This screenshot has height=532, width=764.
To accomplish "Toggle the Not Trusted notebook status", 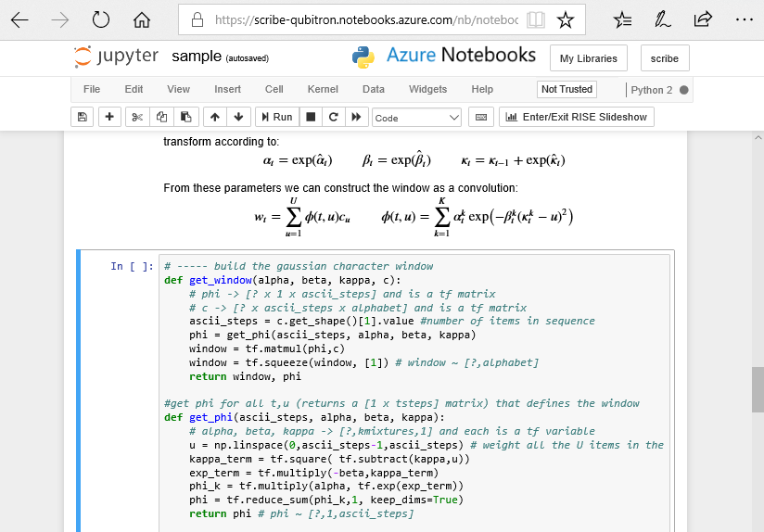I will point(567,89).
